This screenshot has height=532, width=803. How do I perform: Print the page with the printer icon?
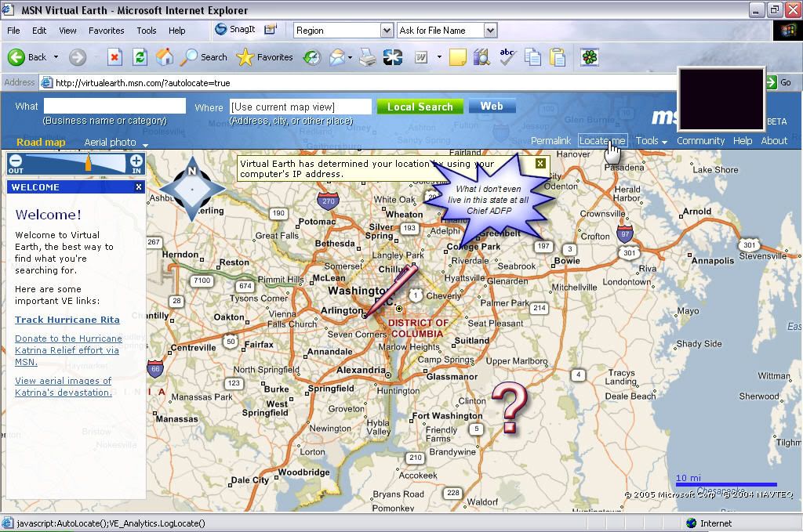pyautogui.click(x=367, y=57)
